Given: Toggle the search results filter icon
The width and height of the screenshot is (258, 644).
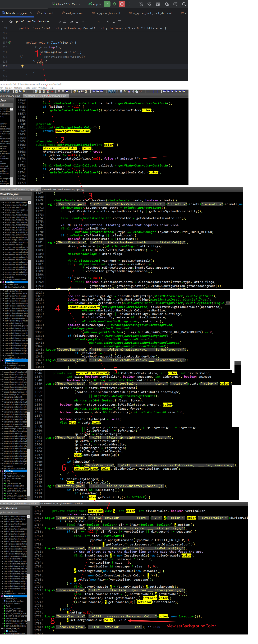Looking at the screenshot, I should coord(119,22).
